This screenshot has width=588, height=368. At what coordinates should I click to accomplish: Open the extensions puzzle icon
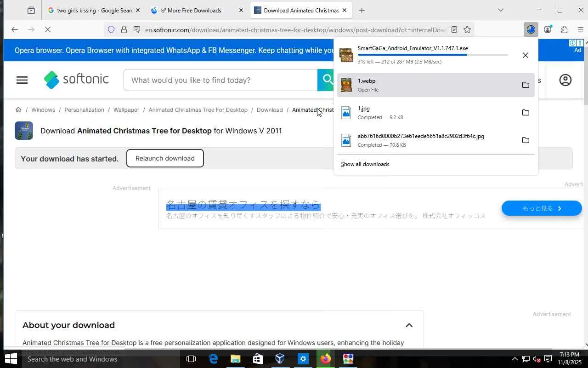coord(564,29)
